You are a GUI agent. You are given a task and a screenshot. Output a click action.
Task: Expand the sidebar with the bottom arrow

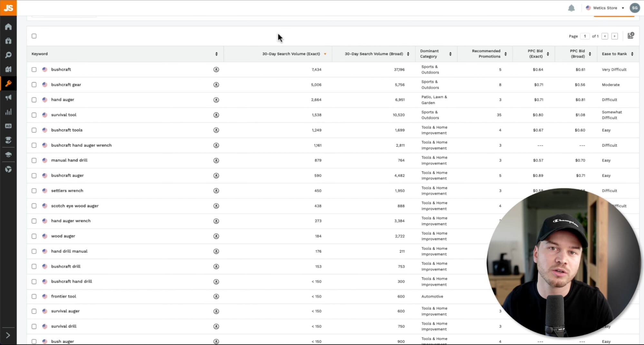(x=8, y=335)
